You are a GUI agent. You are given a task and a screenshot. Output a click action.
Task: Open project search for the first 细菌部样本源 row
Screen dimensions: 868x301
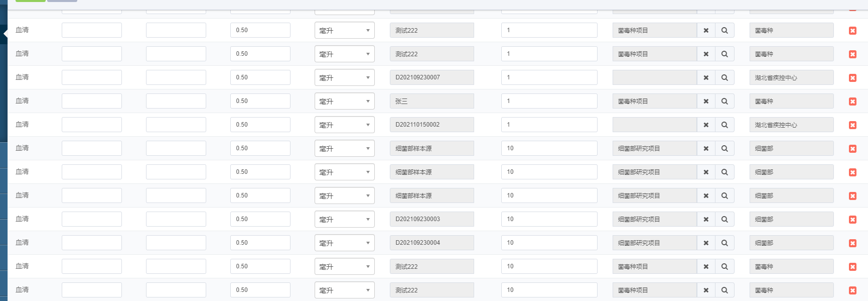[x=725, y=148]
